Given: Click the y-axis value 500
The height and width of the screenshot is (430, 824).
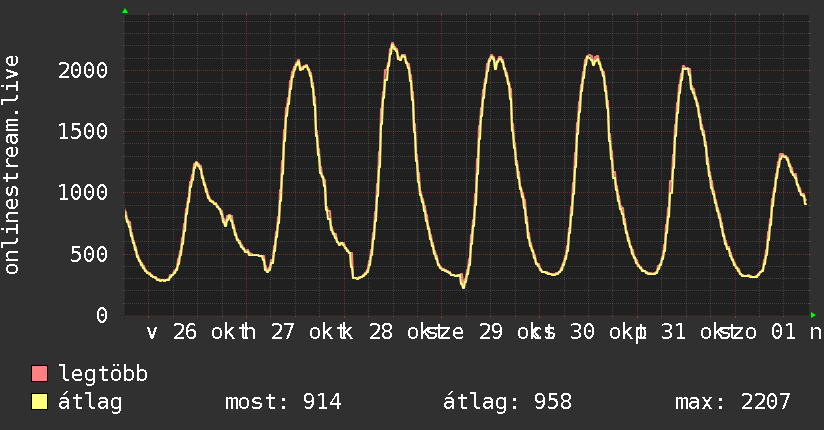Looking at the screenshot, I should click(89, 254).
